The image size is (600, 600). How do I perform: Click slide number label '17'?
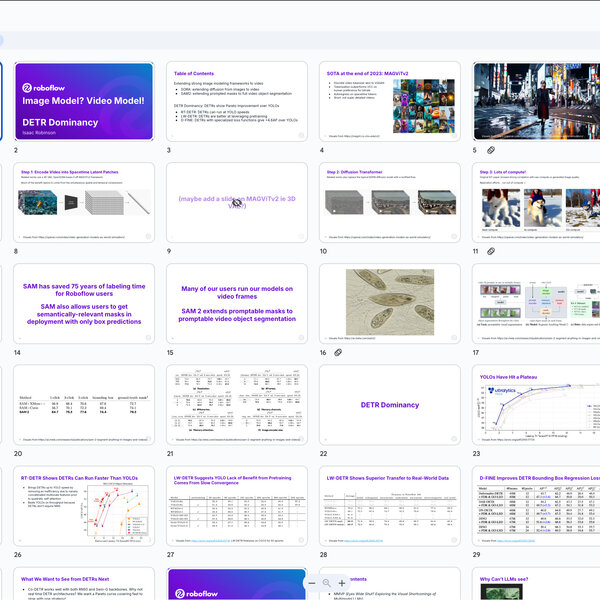point(476,352)
